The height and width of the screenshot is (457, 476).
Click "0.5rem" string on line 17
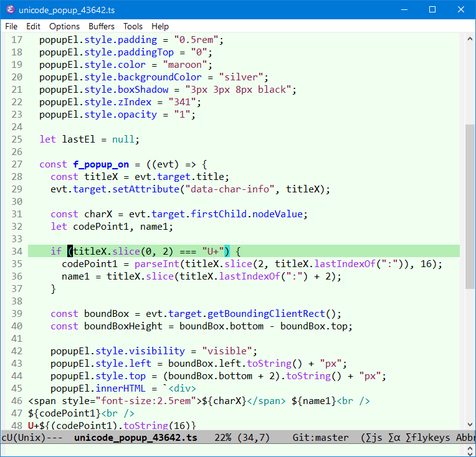point(196,40)
